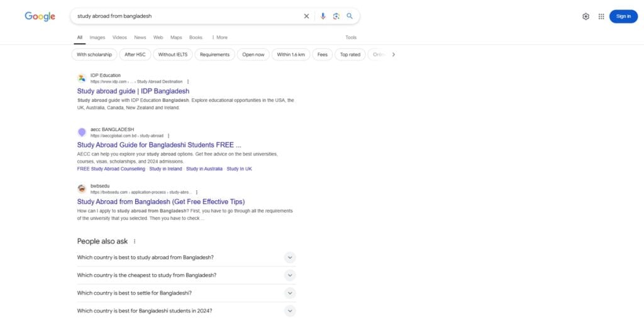Click the Sign in button
644x318 pixels.
623,16
